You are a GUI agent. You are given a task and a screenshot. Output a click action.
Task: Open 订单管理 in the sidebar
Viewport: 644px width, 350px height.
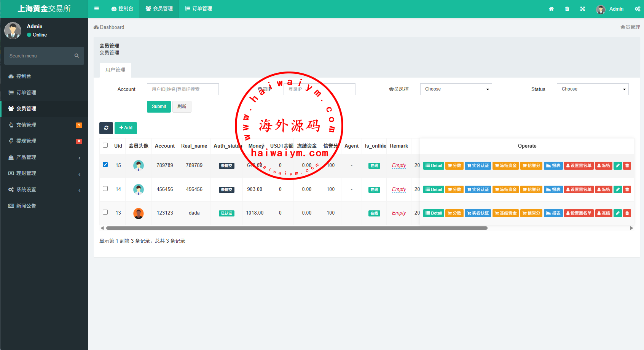click(x=44, y=92)
